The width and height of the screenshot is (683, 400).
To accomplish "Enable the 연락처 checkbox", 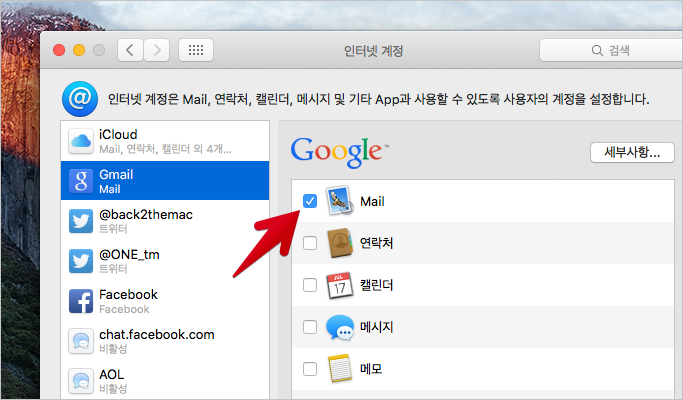I will pos(310,243).
